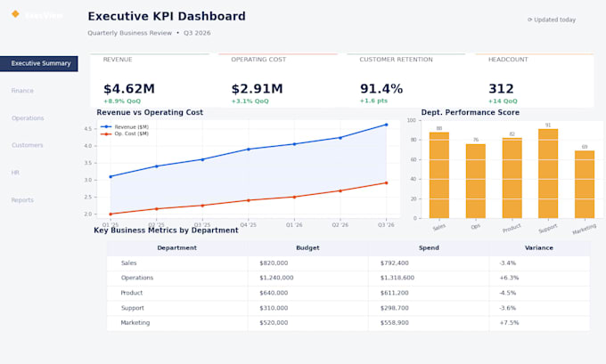The image size is (606, 364).
Task: Click the Headcount 312 card
Action: (535, 80)
